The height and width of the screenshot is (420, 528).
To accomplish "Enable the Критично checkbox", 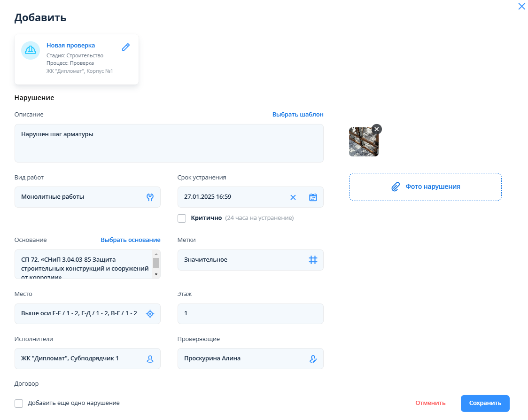I will [182, 218].
